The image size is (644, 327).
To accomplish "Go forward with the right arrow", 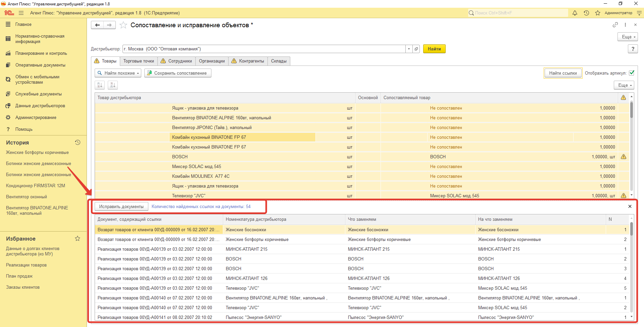I will click(x=109, y=25).
